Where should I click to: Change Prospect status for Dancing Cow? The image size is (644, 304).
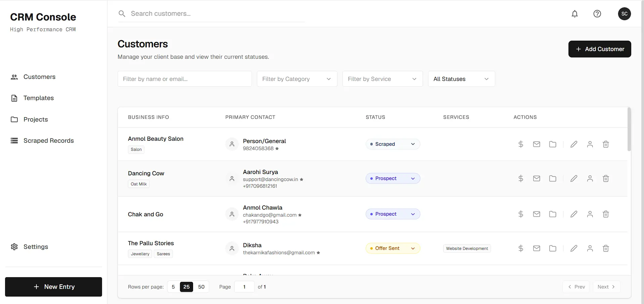(x=393, y=178)
